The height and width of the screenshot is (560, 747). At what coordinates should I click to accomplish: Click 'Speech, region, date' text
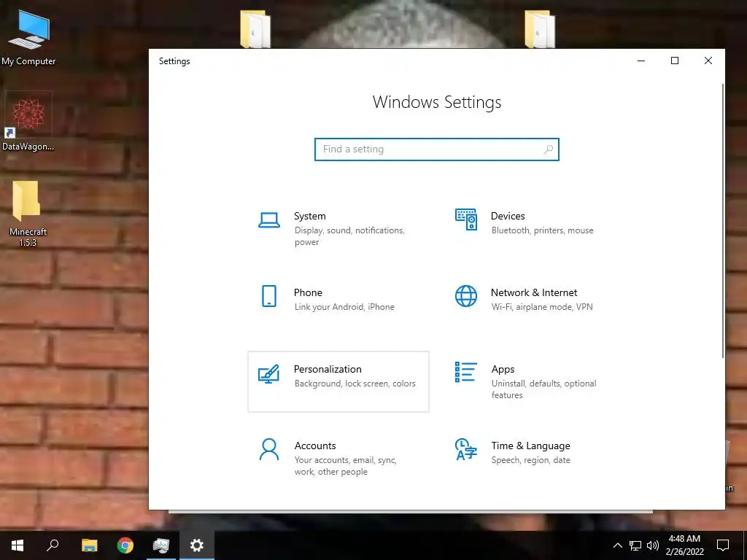(531, 460)
